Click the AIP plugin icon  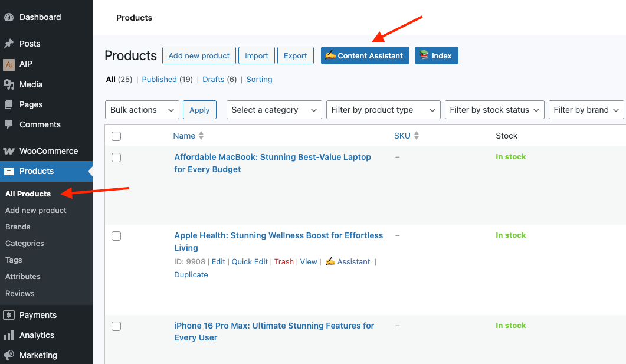coord(9,64)
